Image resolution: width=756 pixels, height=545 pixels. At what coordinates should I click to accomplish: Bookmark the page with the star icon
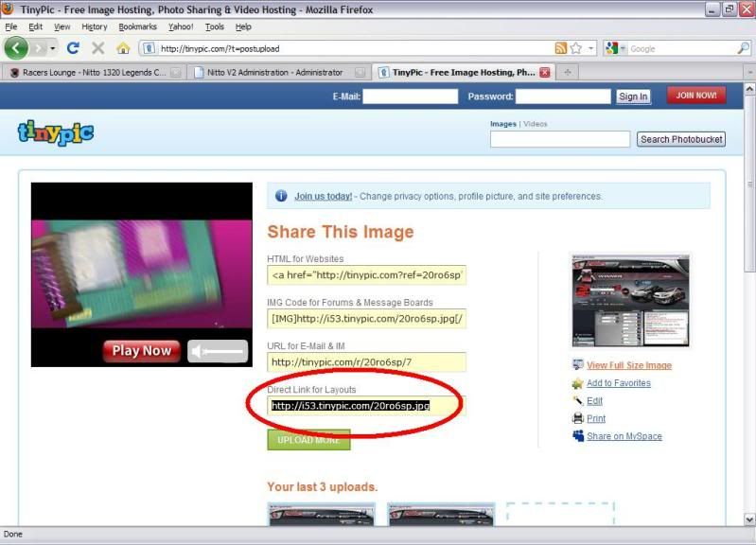pos(575,48)
